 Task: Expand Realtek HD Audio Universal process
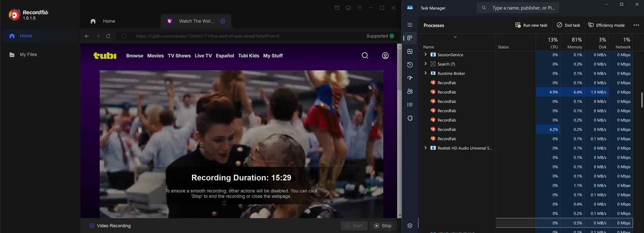[x=425, y=148]
